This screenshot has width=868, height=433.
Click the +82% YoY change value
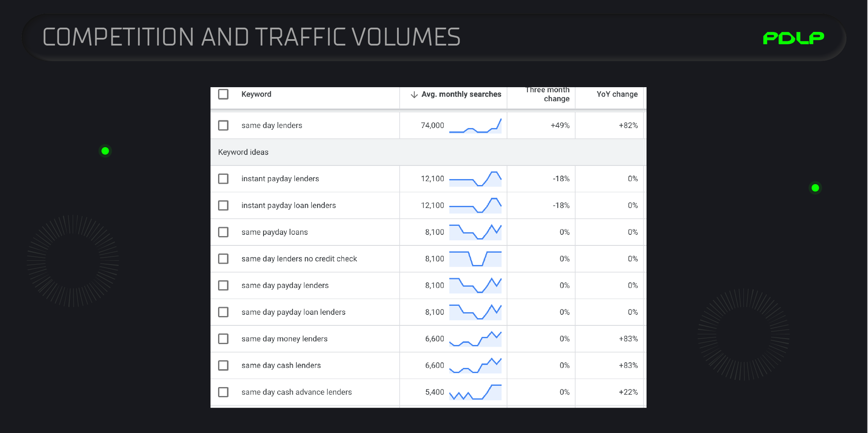(x=628, y=125)
